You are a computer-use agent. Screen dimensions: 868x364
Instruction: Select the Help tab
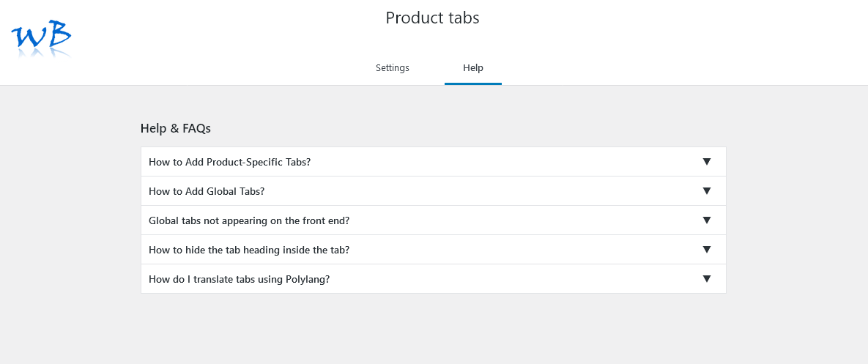tap(473, 68)
